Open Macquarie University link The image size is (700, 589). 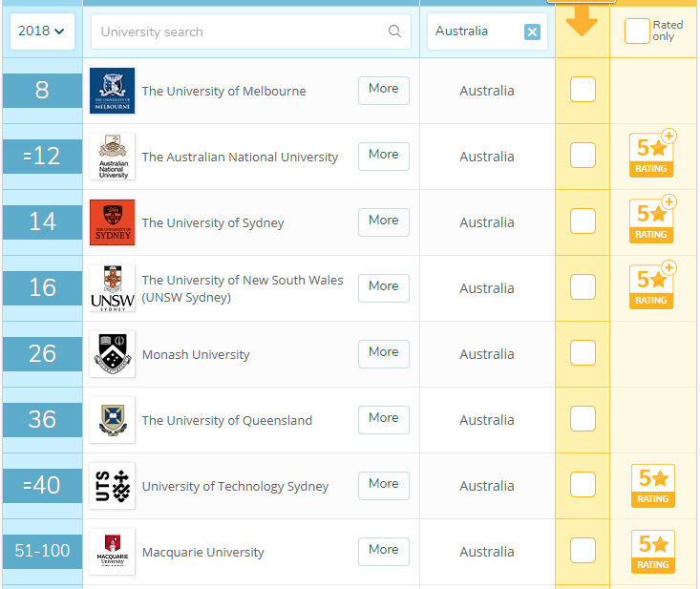click(203, 553)
